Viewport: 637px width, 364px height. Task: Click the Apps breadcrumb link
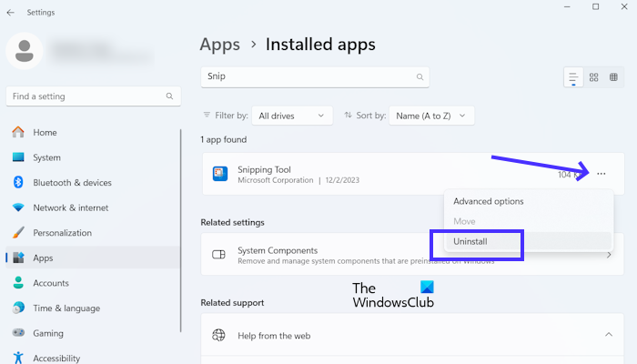pyautogui.click(x=220, y=45)
